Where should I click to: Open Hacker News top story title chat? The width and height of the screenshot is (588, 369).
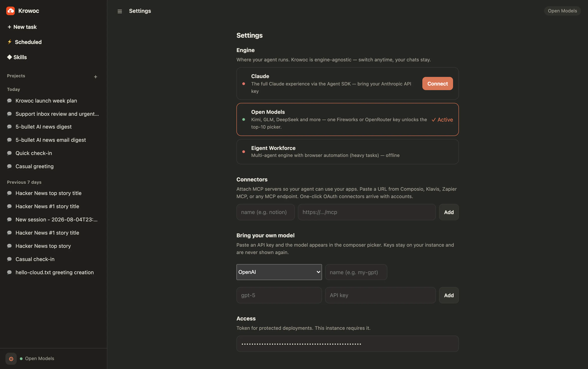(48, 193)
